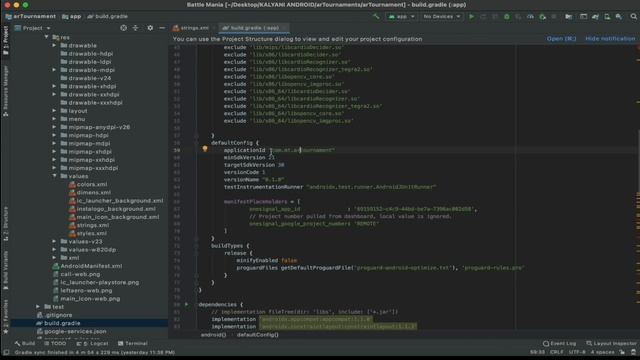Click Hide notification link
This screenshot has height=360, width=640.
[x=610, y=39]
